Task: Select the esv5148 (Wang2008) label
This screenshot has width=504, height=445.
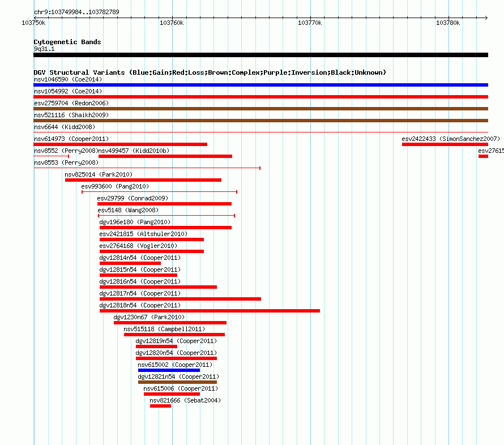Action: (x=128, y=210)
